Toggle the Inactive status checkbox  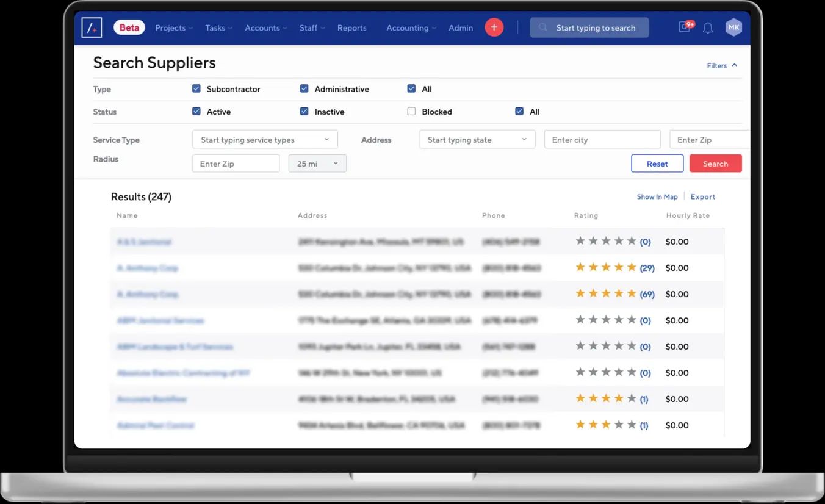coord(304,112)
